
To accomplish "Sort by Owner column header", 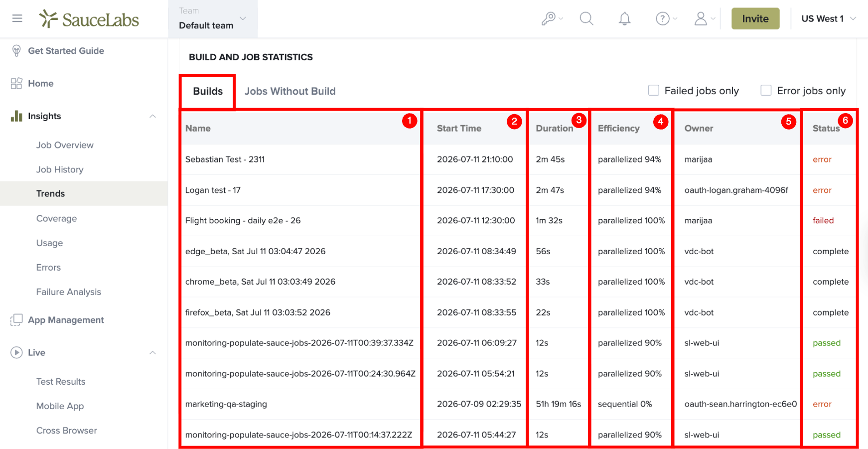I will point(699,128).
